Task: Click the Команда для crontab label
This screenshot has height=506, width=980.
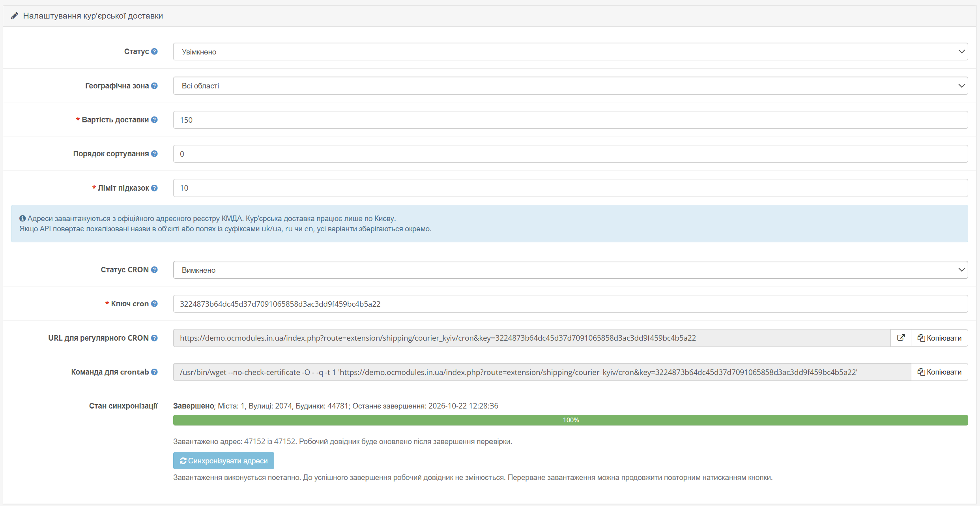Action: click(110, 372)
